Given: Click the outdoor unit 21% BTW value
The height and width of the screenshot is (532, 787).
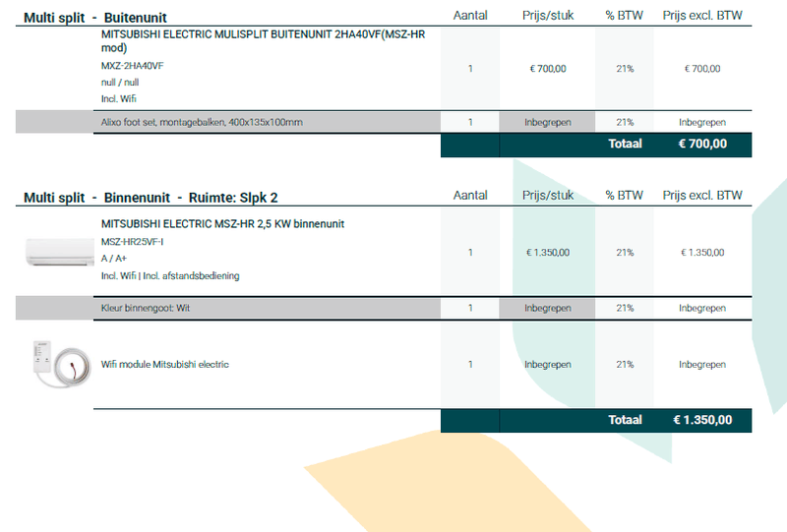Looking at the screenshot, I should point(625,69).
